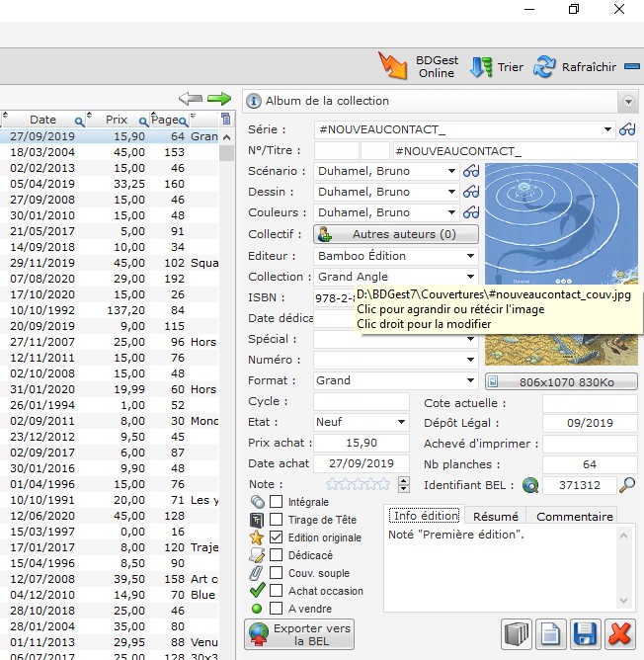
Task: Open the Couleurs author dropdown
Action: point(451,212)
